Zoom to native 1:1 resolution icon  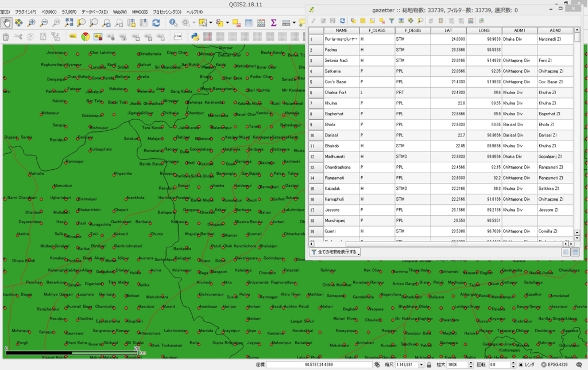point(56,23)
